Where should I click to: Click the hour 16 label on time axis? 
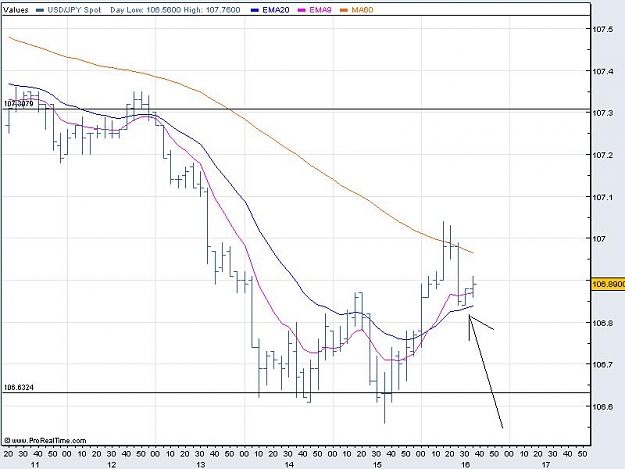[466, 465]
